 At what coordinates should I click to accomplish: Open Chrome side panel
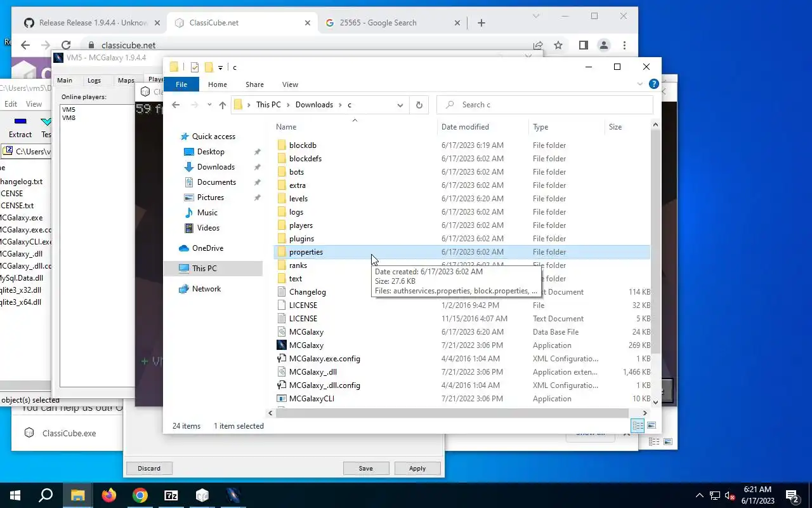(583, 45)
